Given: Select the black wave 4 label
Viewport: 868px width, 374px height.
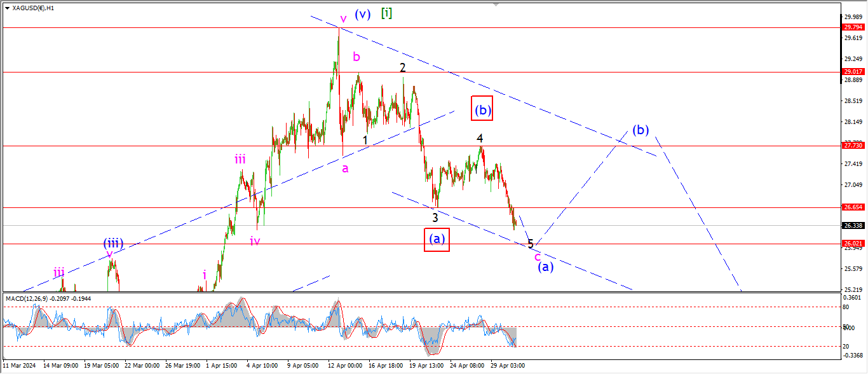Looking at the screenshot, I should pyautogui.click(x=480, y=138).
